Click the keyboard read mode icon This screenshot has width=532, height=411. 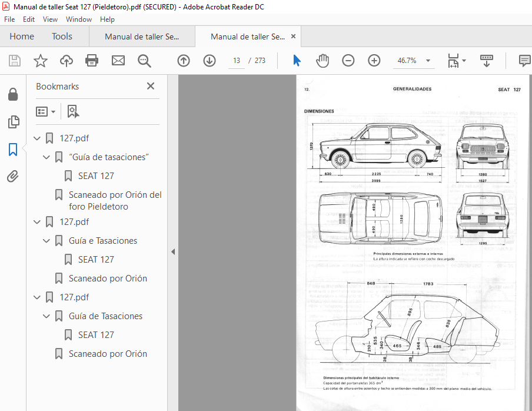click(487, 61)
